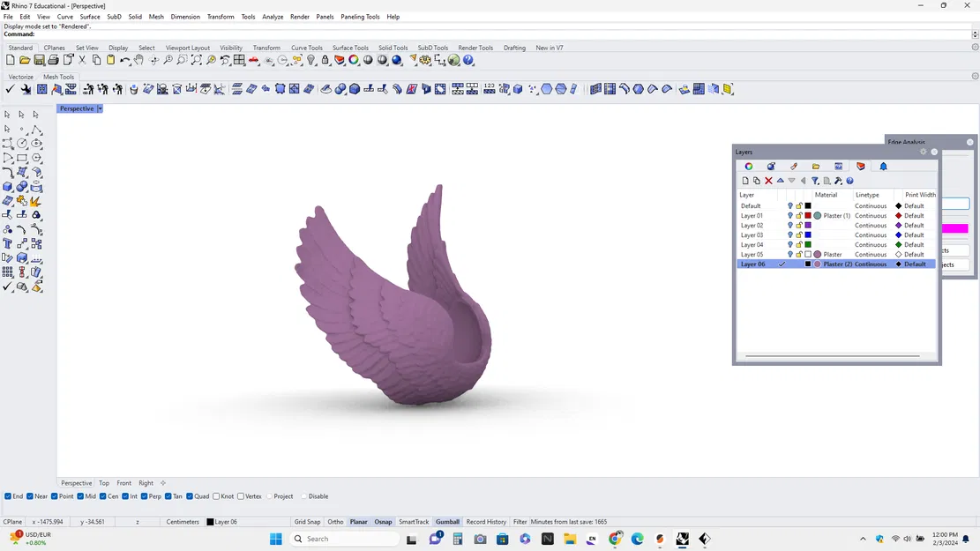Toggle Gumball in status bar
The image size is (980, 551).
click(447, 522)
